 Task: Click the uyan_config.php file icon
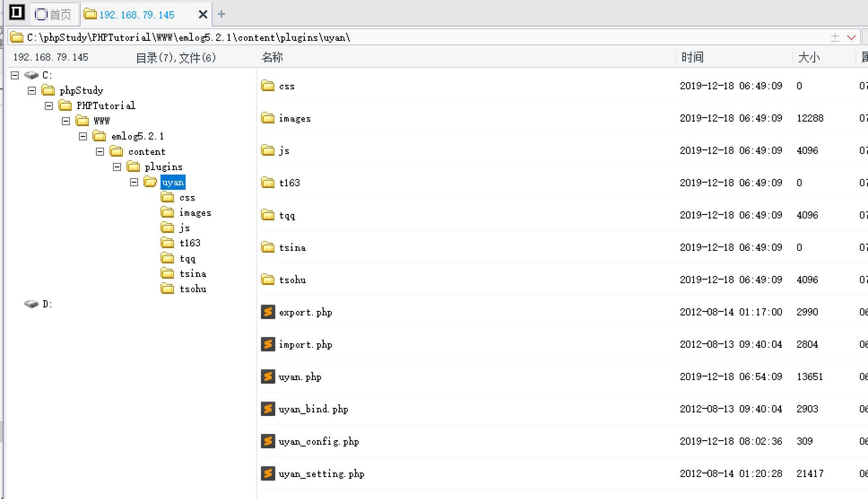268,441
